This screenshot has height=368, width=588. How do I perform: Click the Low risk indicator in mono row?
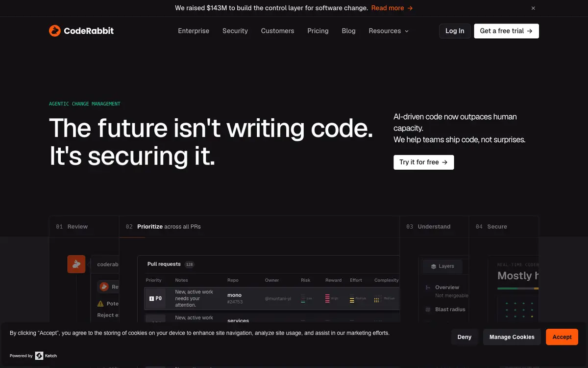[x=306, y=298]
